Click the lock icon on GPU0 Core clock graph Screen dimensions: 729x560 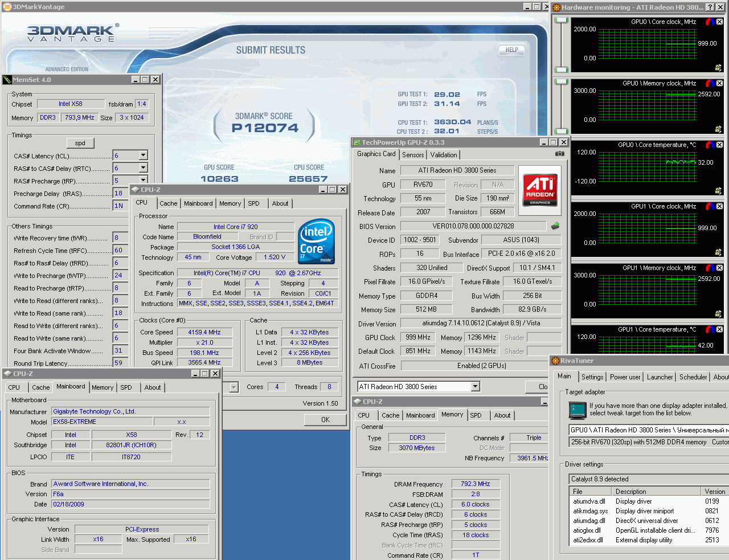(x=719, y=68)
